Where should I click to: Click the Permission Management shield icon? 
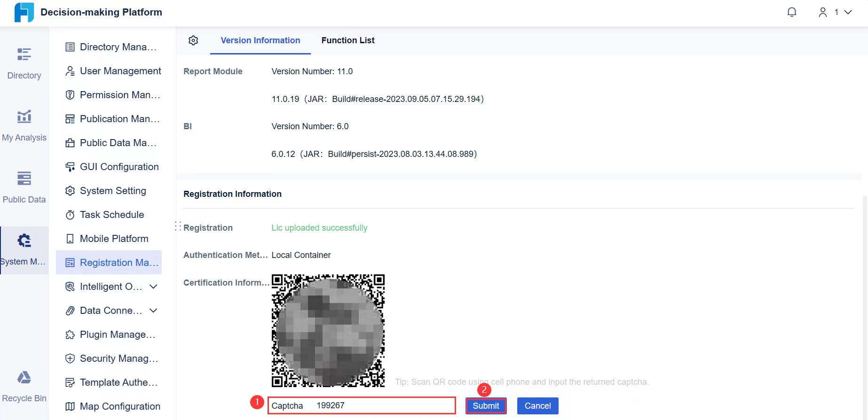[70, 95]
